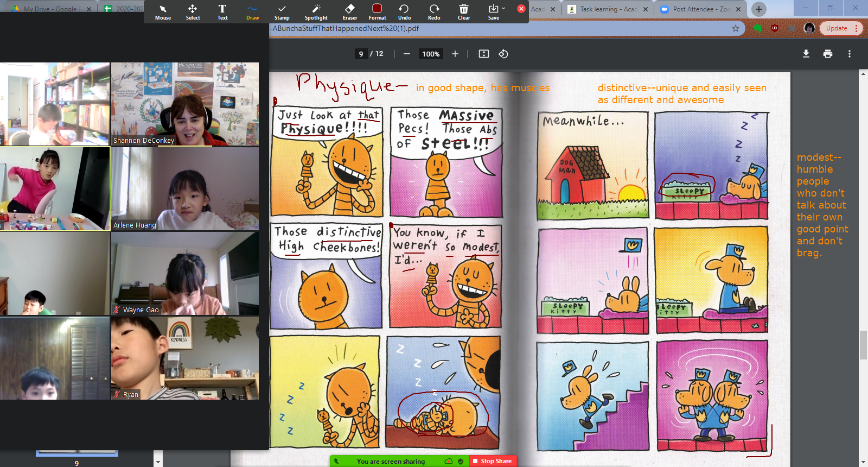Save the annotated screen
The height and width of the screenshot is (467, 868).
click(493, 12)
